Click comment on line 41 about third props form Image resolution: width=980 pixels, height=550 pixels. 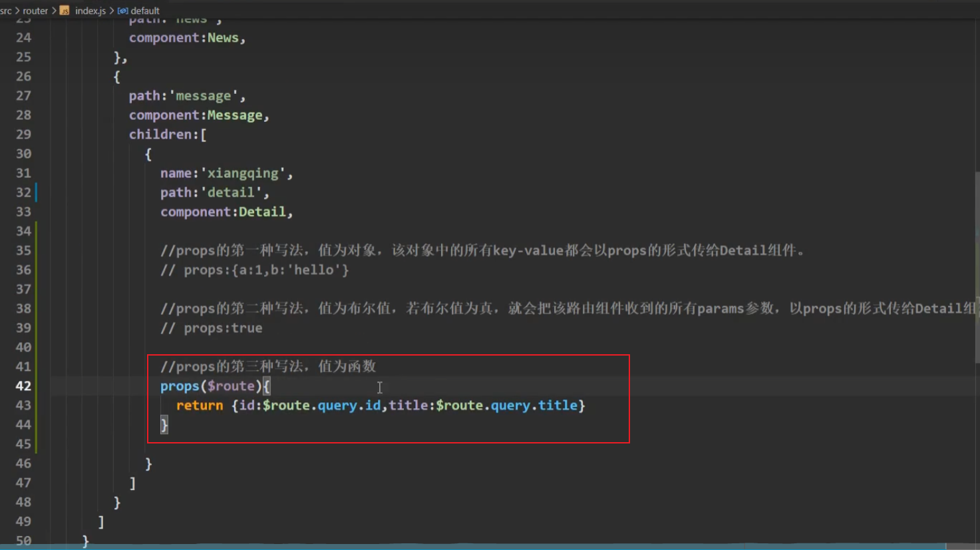click(268, 367)
